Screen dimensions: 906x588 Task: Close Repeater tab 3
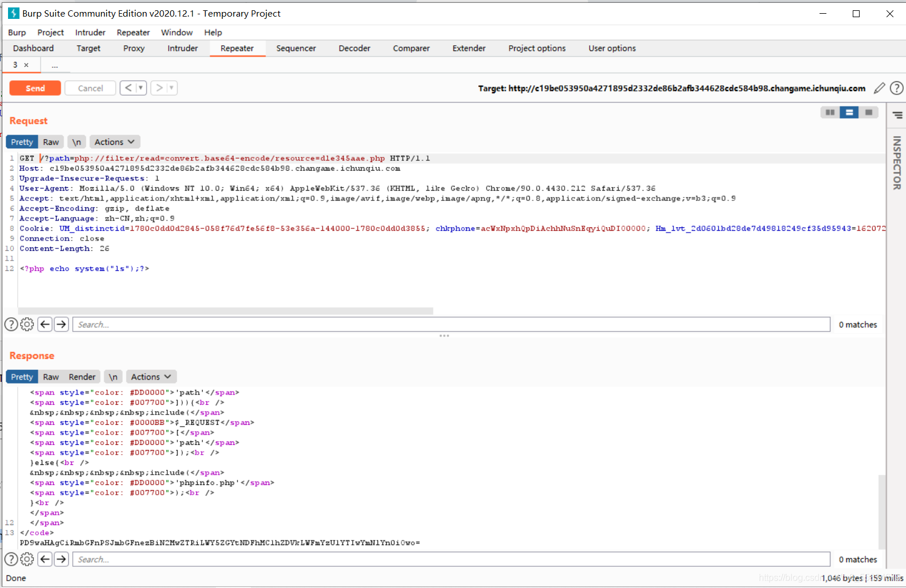click(26, 65)
